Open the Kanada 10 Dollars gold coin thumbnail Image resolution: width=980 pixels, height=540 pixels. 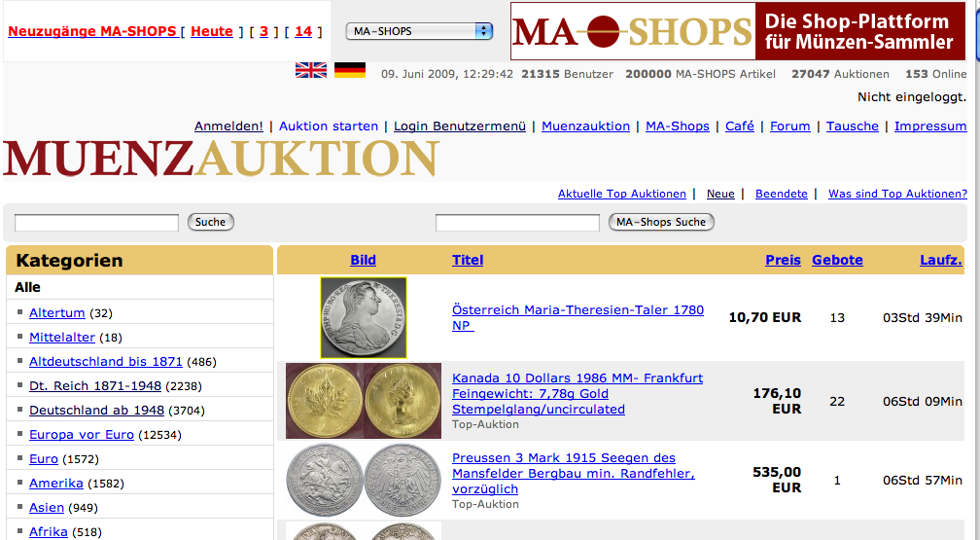coord(364,401)
